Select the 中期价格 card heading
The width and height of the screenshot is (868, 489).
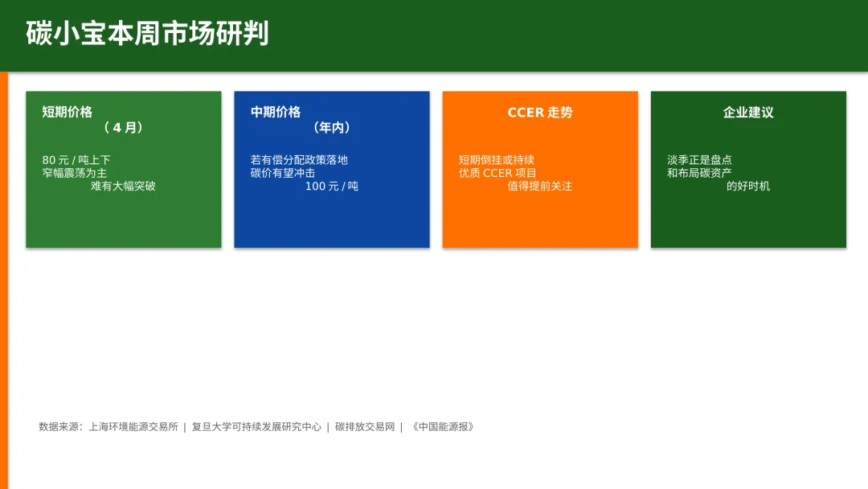point(275,113)
